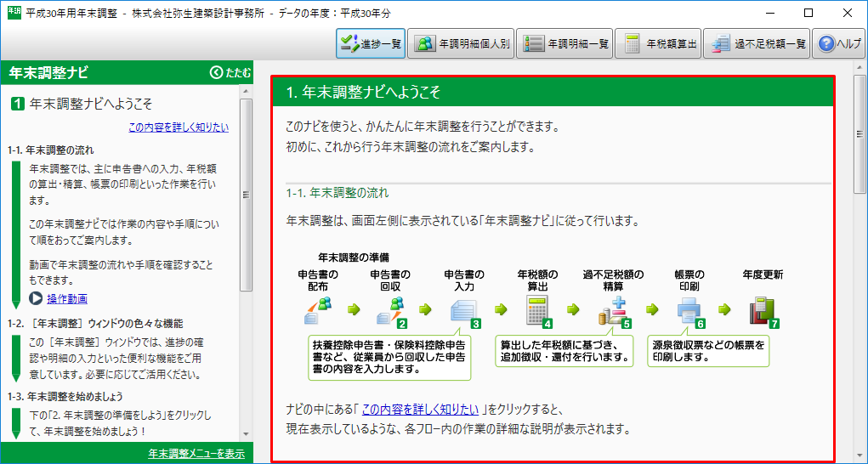Click the この内容を詳しく知りたい link in main content
Screen dimensions: 868x464
click(420, 409)
